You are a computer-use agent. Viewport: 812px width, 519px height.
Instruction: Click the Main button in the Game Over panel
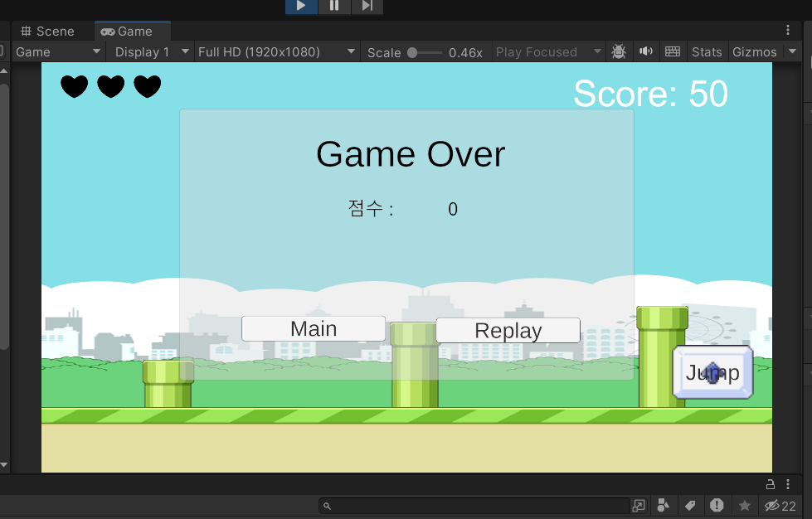(x=314, y=328)
